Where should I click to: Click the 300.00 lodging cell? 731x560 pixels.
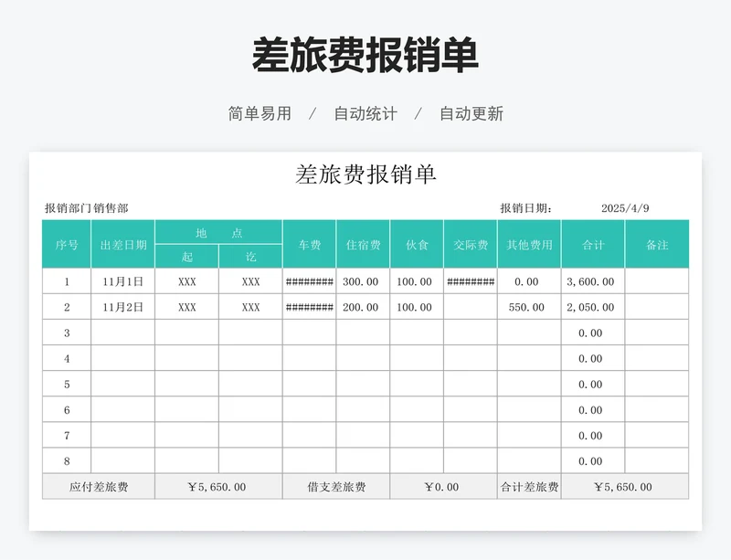click(x=363, y=281)
